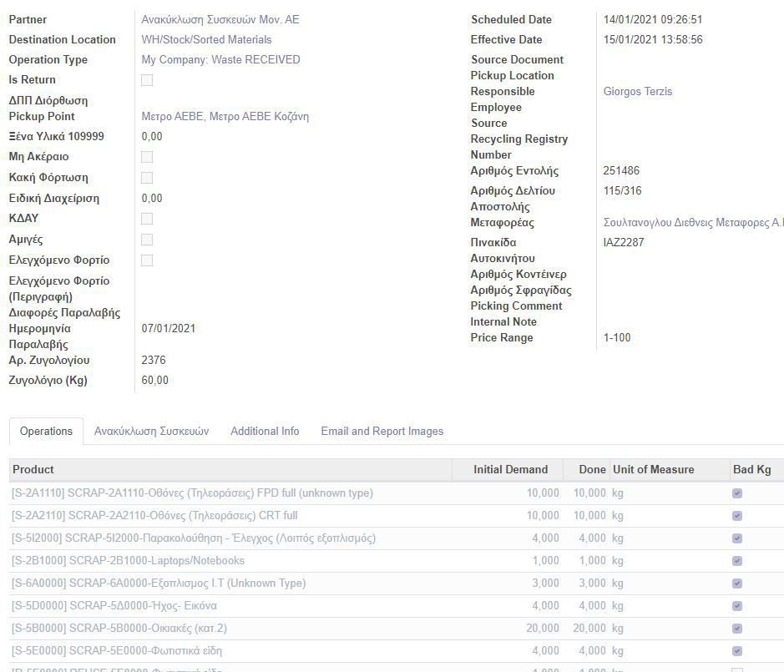
Task: Toggle Bad Kg for CRT full row
Action: pyautogui.click(x=736, y=516)
